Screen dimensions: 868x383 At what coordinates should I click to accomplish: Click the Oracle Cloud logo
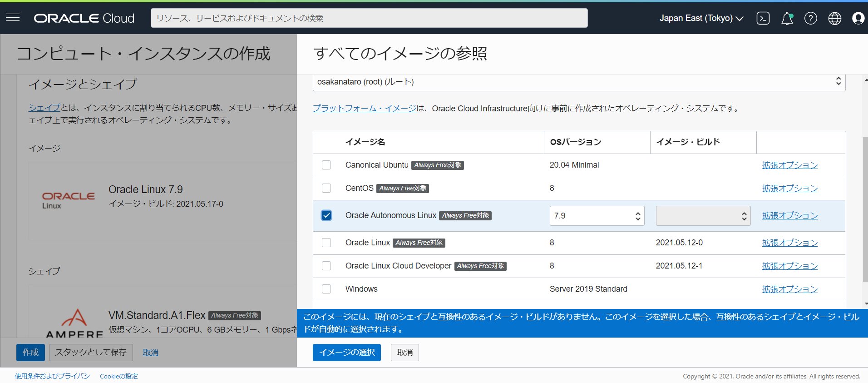84,18
